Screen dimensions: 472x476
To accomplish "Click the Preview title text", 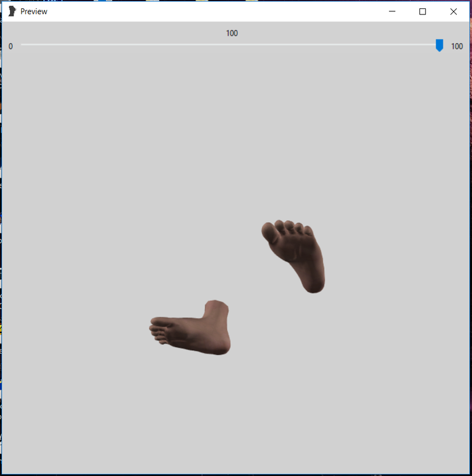I will point(34,11).
